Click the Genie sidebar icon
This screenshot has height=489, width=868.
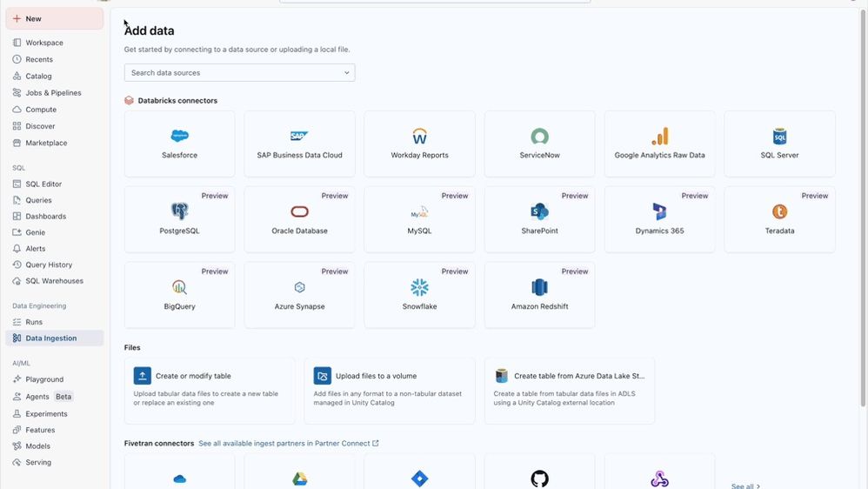point(17,232)
